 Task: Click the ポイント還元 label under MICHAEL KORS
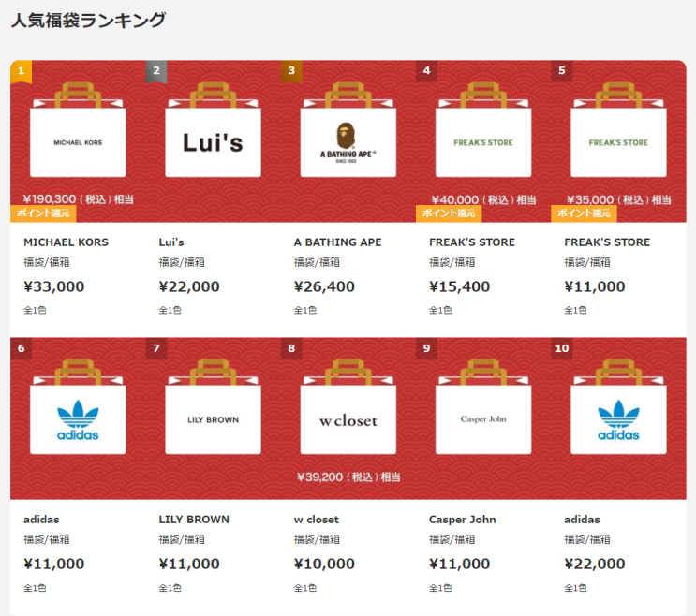tap(43, 213)
